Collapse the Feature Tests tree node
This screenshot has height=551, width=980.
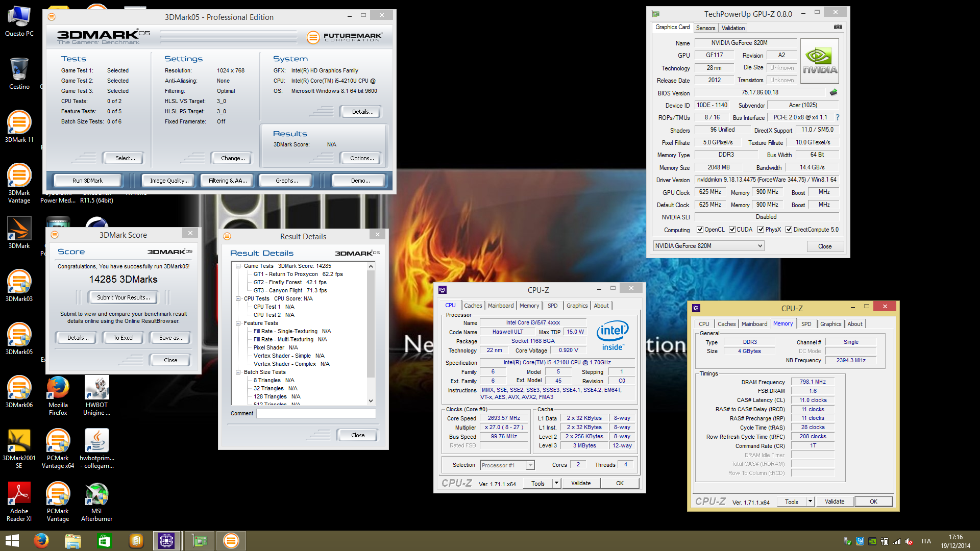coord(238,323)
